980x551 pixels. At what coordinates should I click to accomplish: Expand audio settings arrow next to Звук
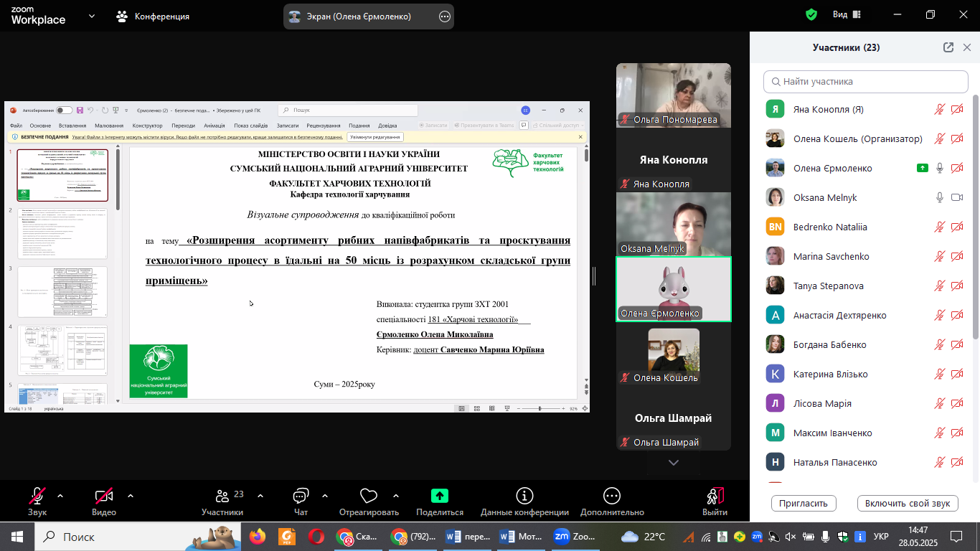(60, 495)
